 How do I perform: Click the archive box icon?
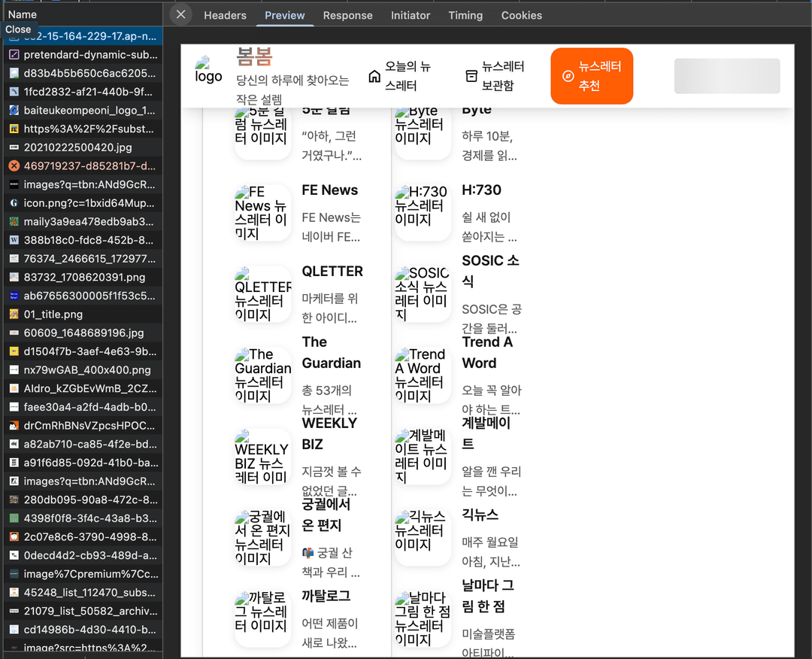pyautogui.click(x=471, y=76)
